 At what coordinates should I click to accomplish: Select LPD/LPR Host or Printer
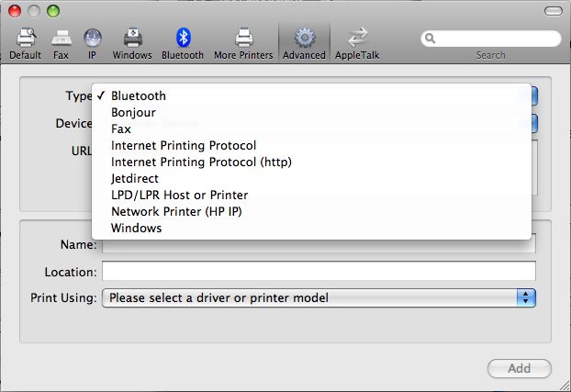pyautogui.click(x=312, y=195)
